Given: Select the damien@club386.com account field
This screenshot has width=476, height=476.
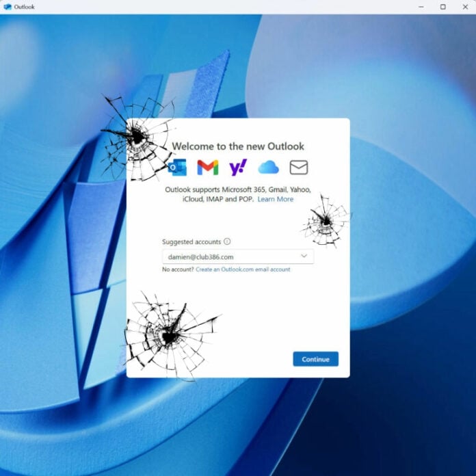Looking at the screenshot, I should pyautogui.click(x=238, y=256).
